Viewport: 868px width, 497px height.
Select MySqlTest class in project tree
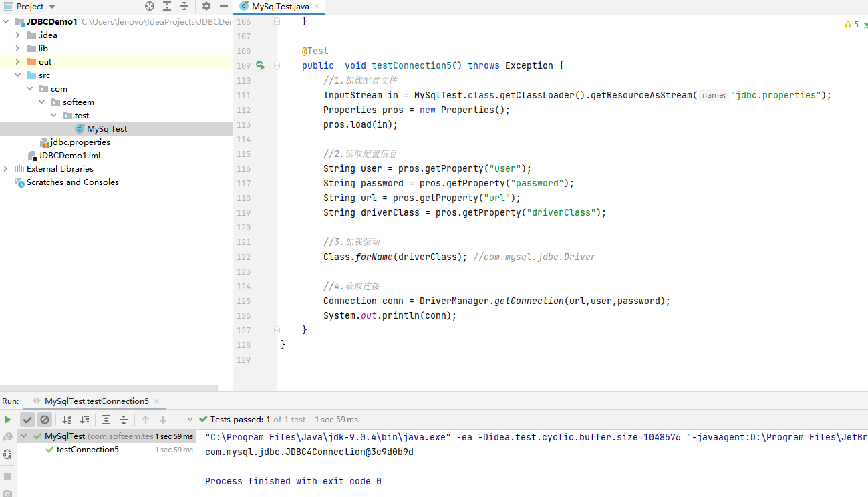(107, 128)
